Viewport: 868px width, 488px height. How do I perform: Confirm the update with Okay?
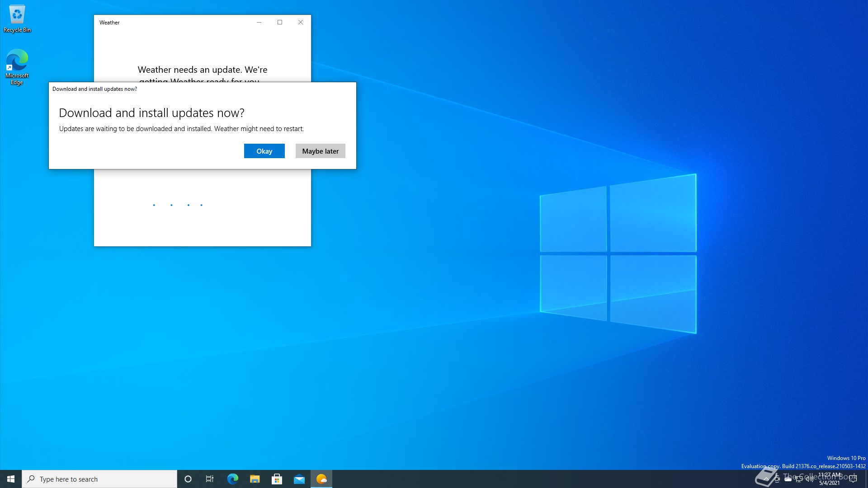point(264,151)
